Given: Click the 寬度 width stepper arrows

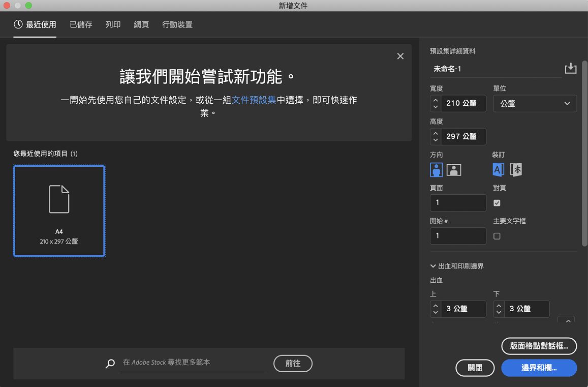Looking at the screenshot, I should [x=436, y=103].
